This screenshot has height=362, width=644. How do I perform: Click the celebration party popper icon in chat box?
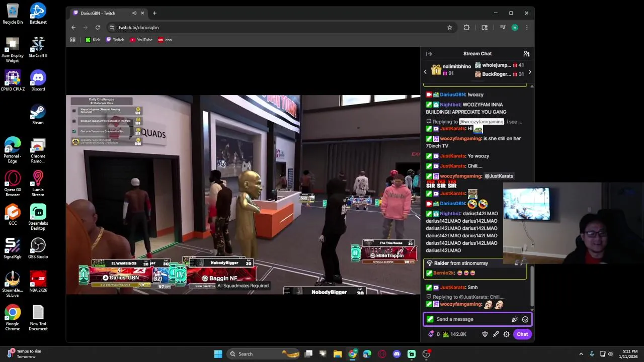514,319
